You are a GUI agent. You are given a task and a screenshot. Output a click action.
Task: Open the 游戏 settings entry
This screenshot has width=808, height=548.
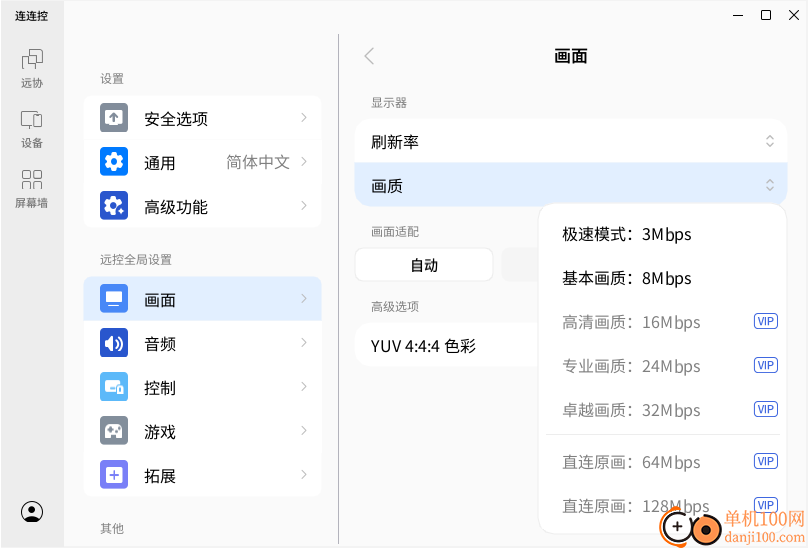(203, 430)
